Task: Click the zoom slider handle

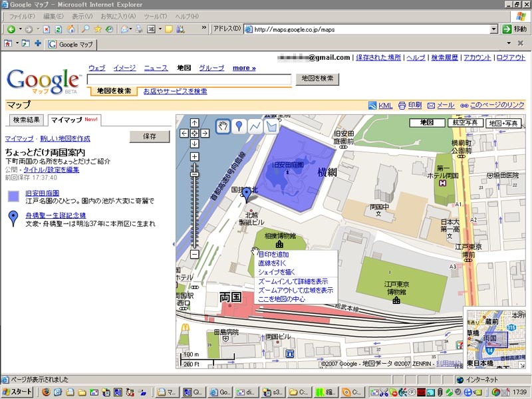Action: [194, 174]
